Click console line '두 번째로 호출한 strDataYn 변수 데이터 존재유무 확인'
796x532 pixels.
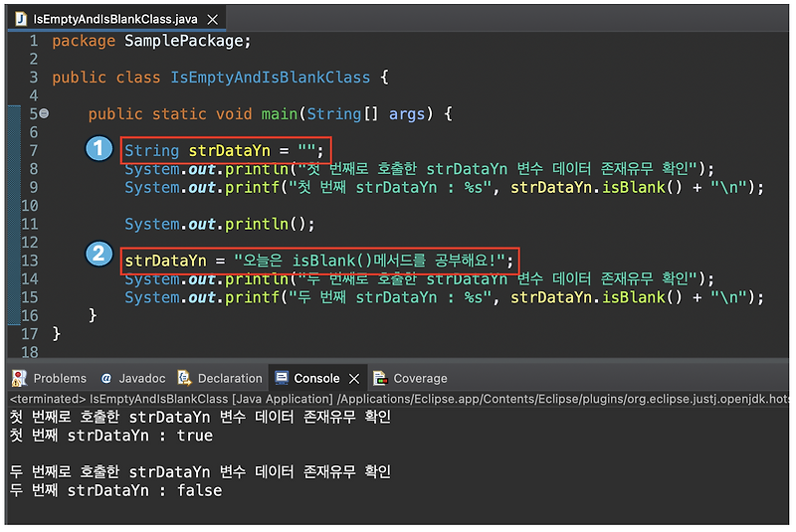click(200, 472)
